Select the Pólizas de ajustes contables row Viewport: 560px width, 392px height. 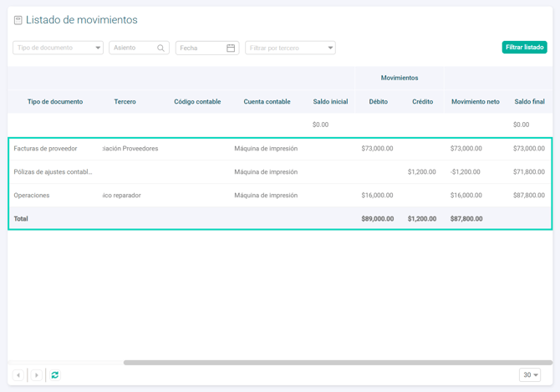(53, 172)
